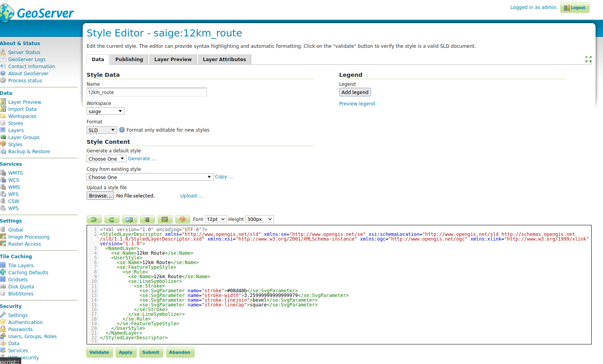Click the Generate ... link
The height and width of the screenshot is (364, 603).
click(x=142, y=159)
